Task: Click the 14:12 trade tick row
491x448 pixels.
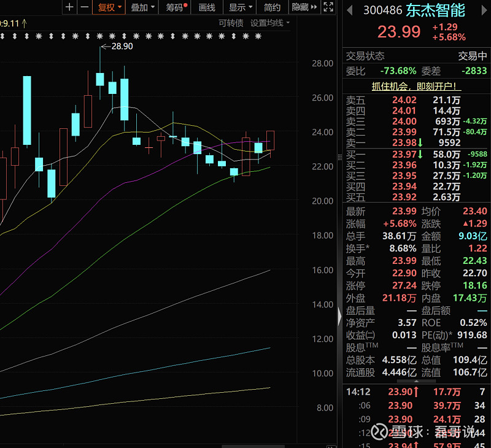Action: [x=416, y=392]
